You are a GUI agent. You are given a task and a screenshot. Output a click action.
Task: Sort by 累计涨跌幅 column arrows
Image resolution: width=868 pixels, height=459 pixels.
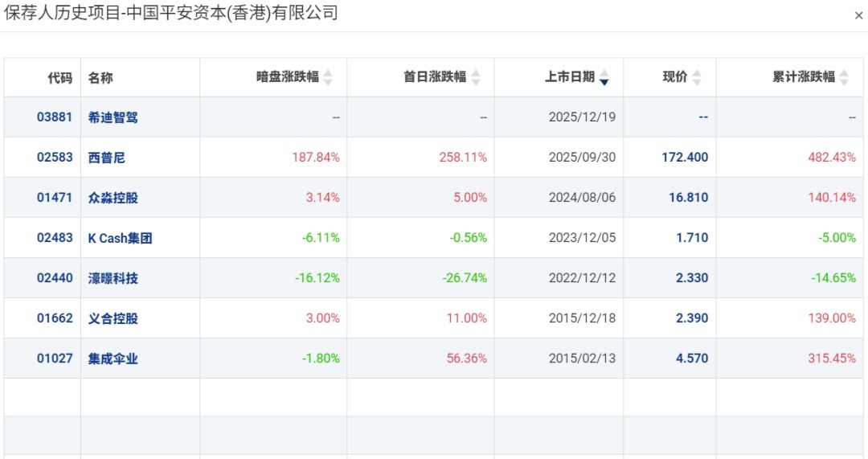(844, 77)
